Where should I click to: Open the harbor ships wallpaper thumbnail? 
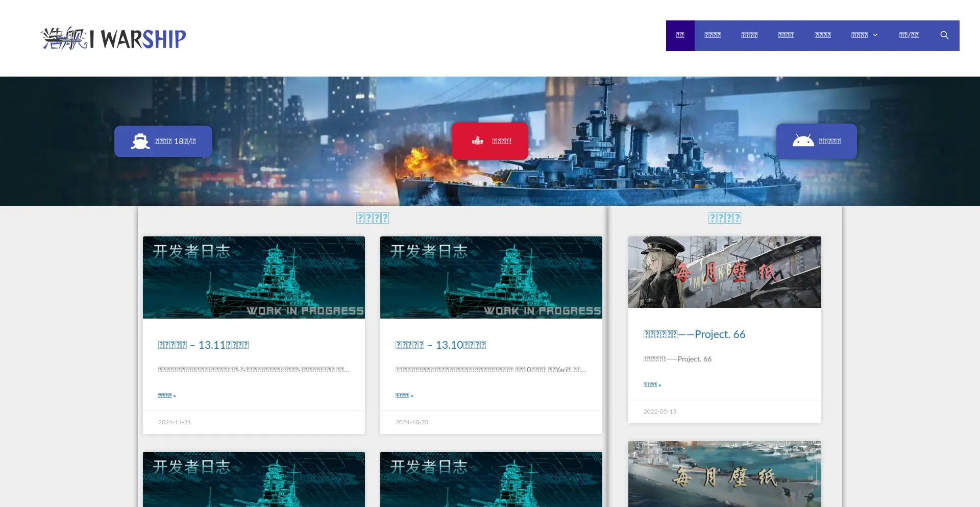coord(724,474)
